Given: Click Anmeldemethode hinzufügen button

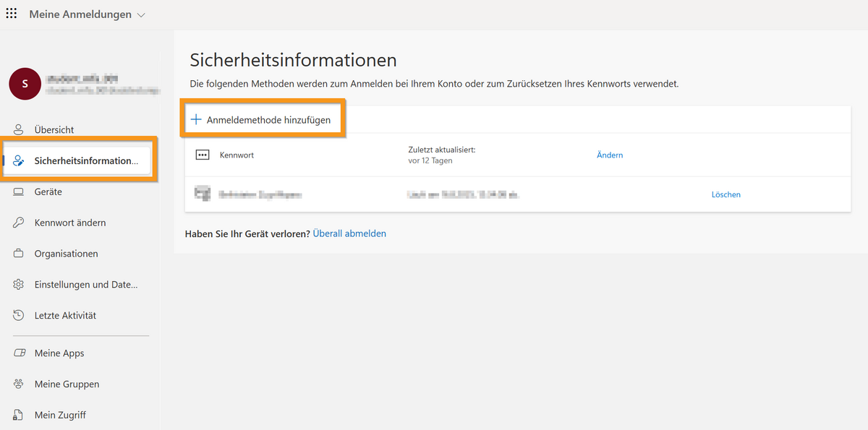Looking at the screenshot, I should pyautogui.click(x=261, y=120).
